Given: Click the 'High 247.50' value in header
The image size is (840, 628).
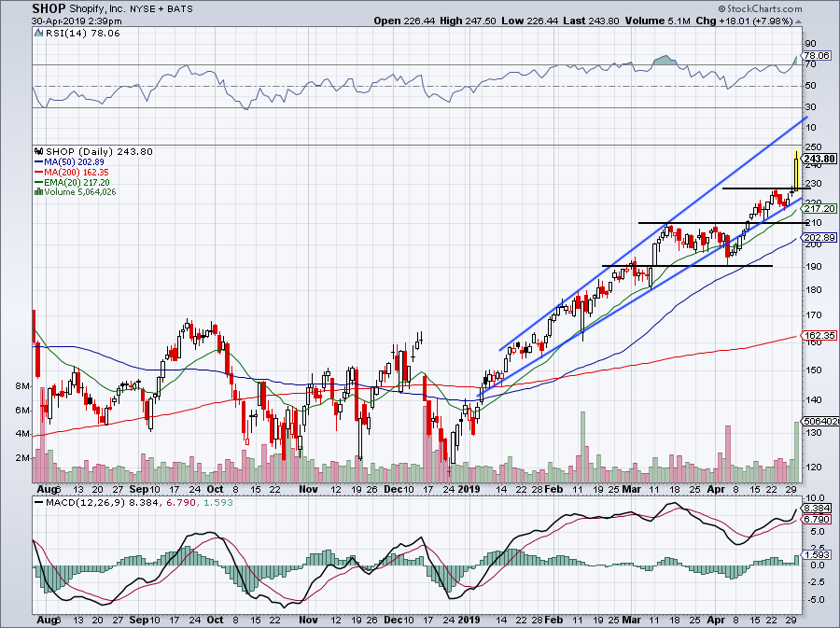Looking at the screenshot, I should pos(468,21).
